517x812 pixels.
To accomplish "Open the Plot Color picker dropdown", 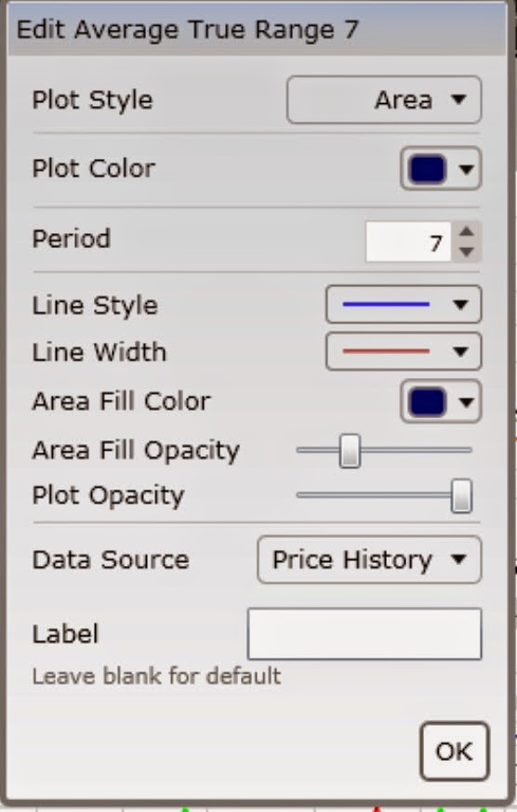I will (x=441, y=168).
